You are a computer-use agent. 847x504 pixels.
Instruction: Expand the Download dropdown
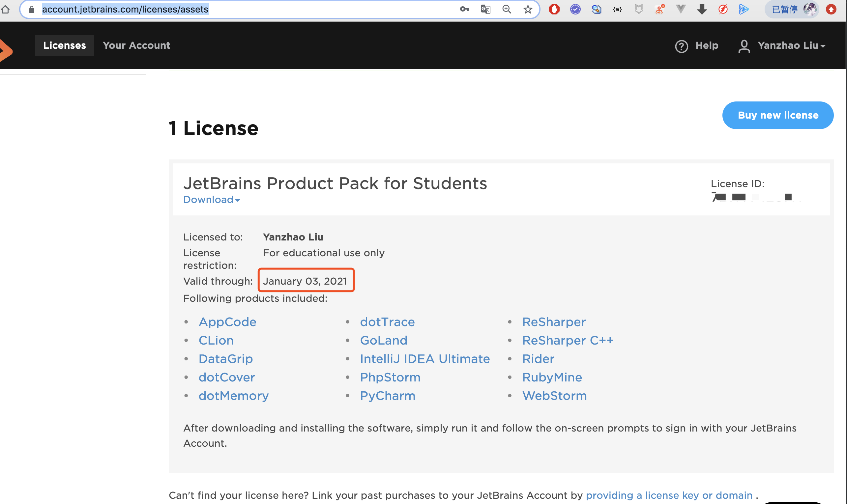pyautogui.click(x=211, y=200)
